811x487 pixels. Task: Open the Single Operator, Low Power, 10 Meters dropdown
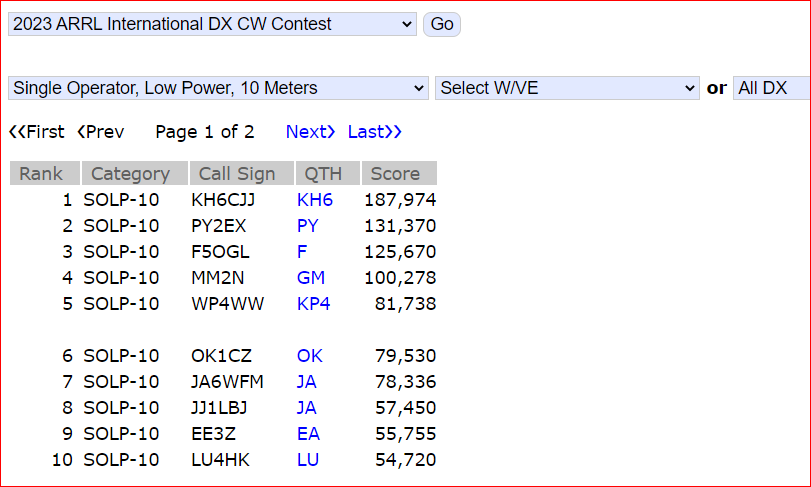[x=218, y=88]
